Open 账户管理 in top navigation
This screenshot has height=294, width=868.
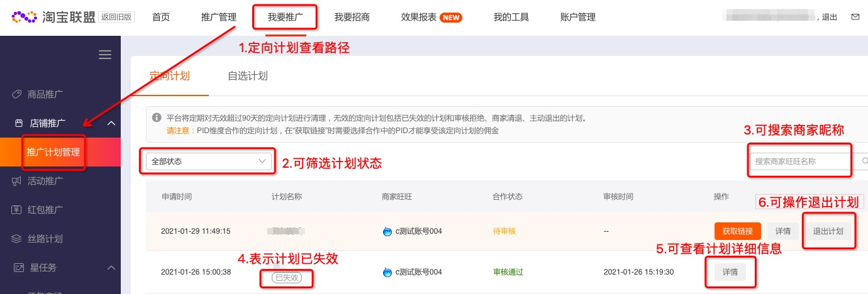(x=577, y=18)
